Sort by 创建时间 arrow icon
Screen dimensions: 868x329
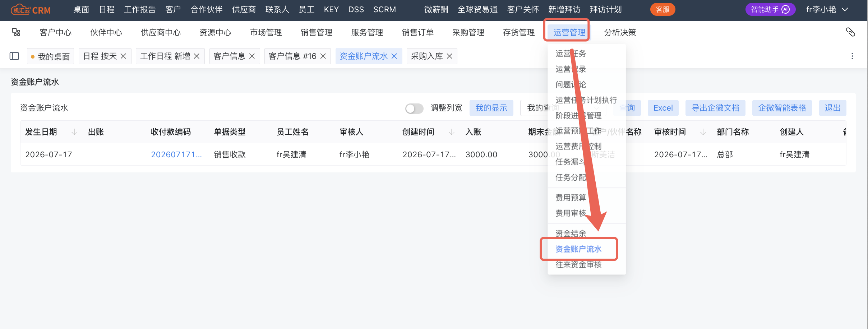click(452, 132)
